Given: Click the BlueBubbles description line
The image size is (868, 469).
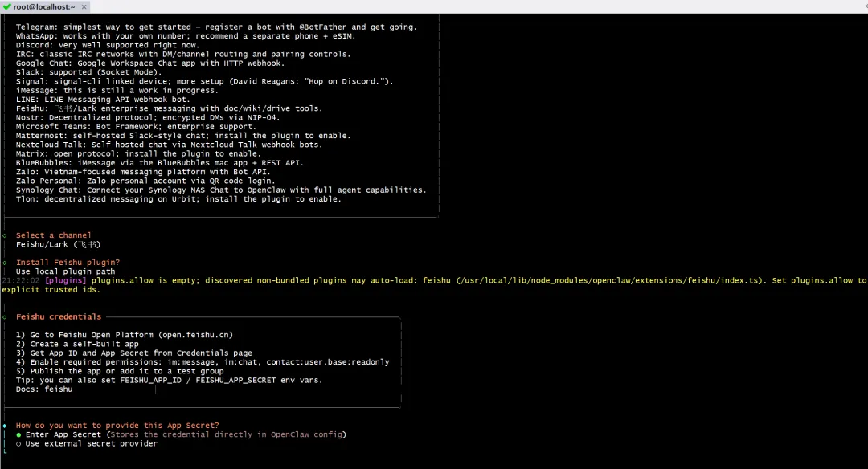Looking at the screenshot, I should [159, 163].
